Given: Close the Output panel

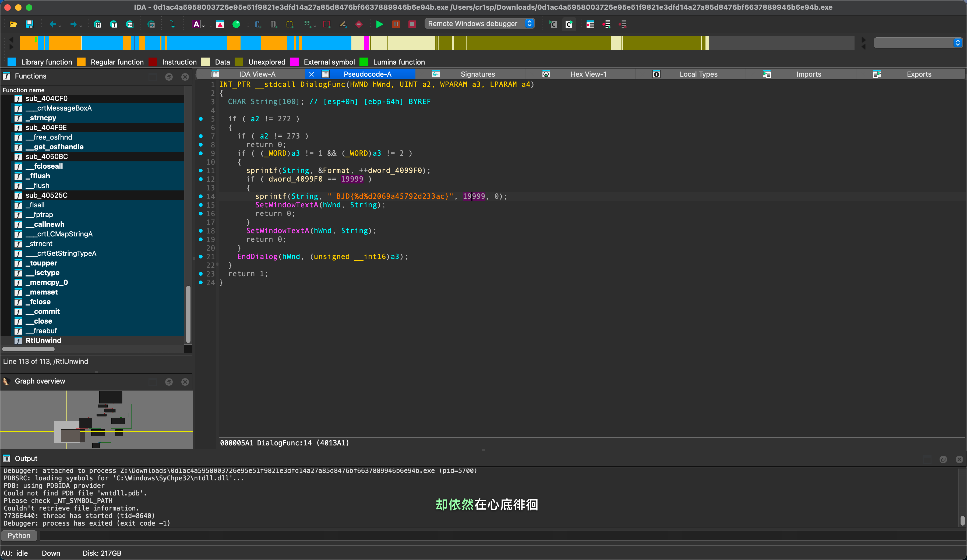Looking at the screenshot, I should [x=959, y=459].
